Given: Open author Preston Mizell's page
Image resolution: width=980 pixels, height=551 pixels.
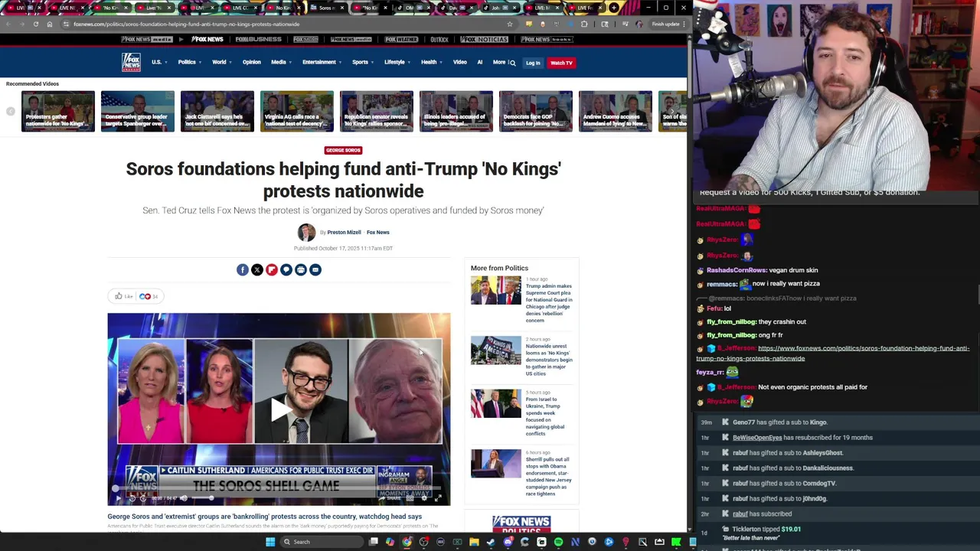Looking at the screenshot, I should tap(344, 232).
